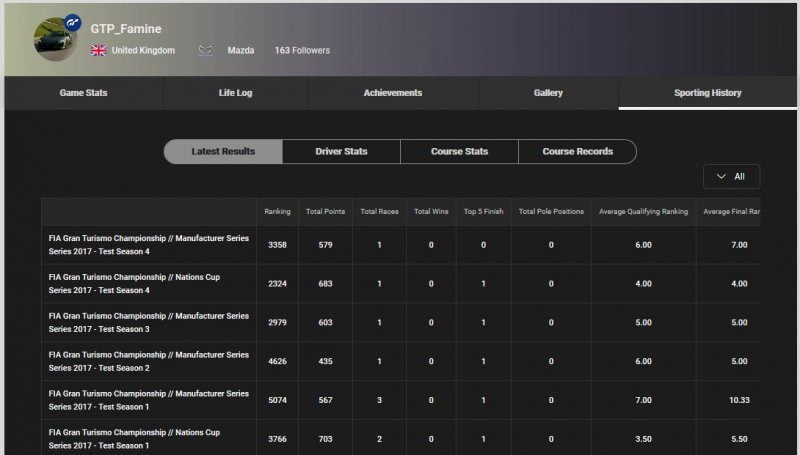This screenshot has height=455, width=800.
Task: Open the 163 Followers list
Action: [302, 50]
